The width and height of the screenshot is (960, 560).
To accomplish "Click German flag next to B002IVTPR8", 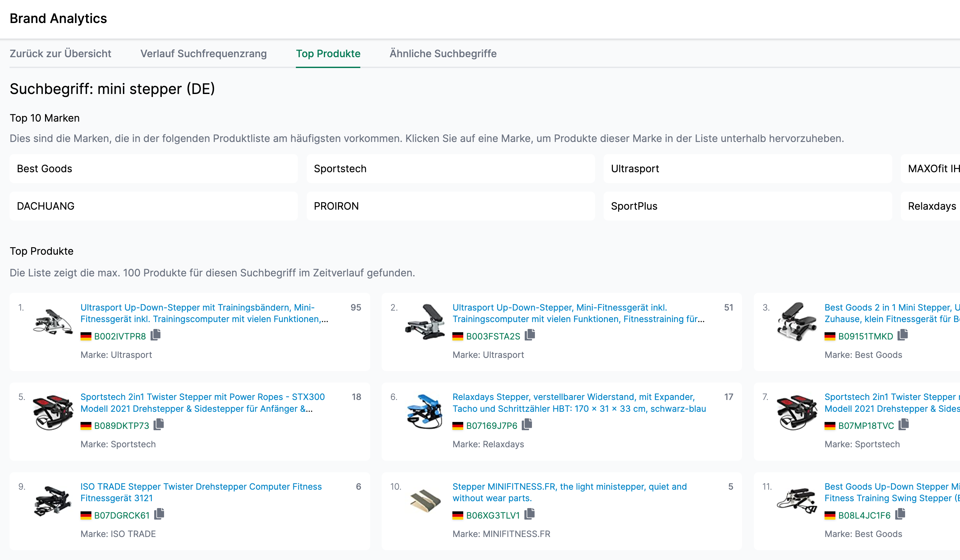I will tap(86, 337).
